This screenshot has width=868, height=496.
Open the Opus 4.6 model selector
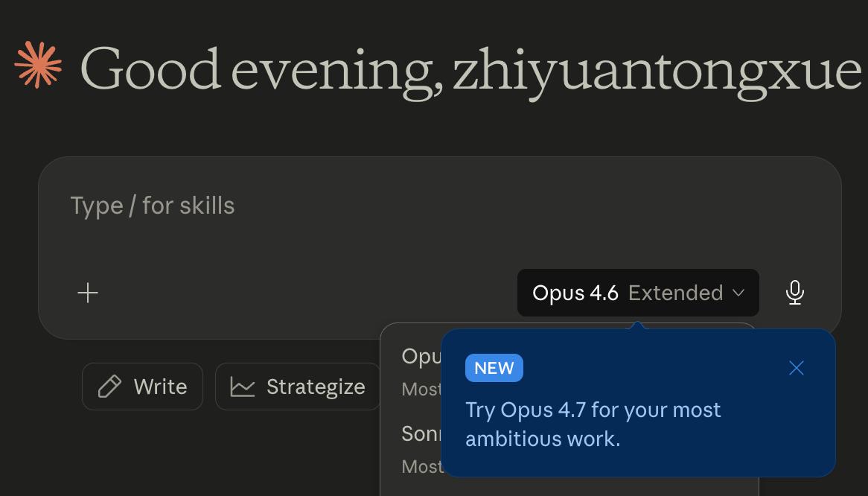[x=575, y=293]
